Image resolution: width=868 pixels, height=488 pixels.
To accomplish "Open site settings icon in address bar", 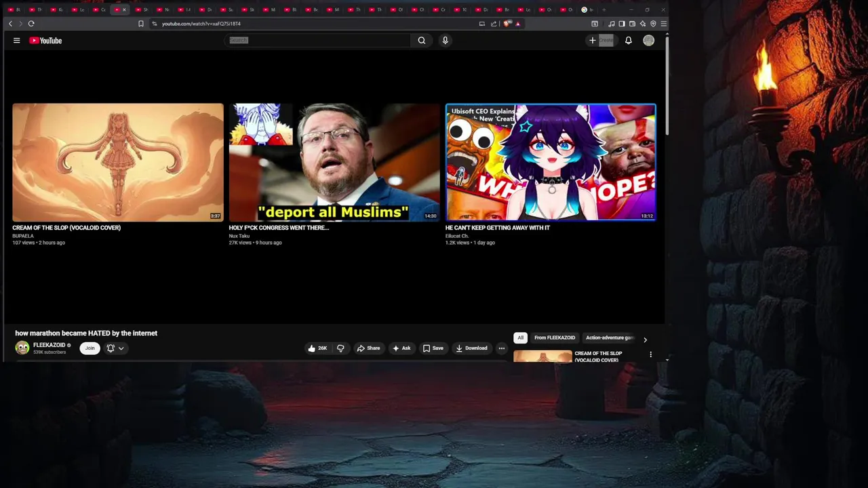I will click(x=155, y=24).
